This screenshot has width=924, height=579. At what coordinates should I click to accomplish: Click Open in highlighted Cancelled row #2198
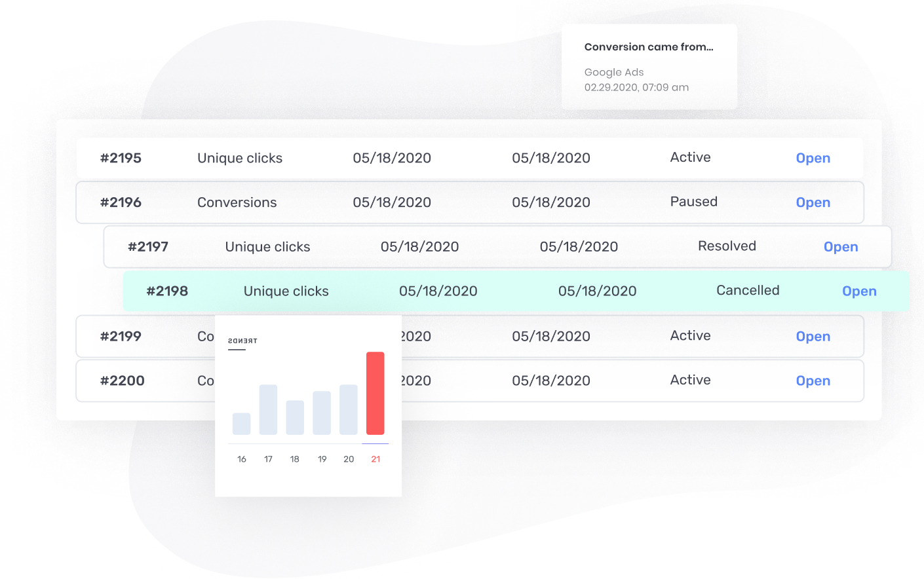point(858,291)
